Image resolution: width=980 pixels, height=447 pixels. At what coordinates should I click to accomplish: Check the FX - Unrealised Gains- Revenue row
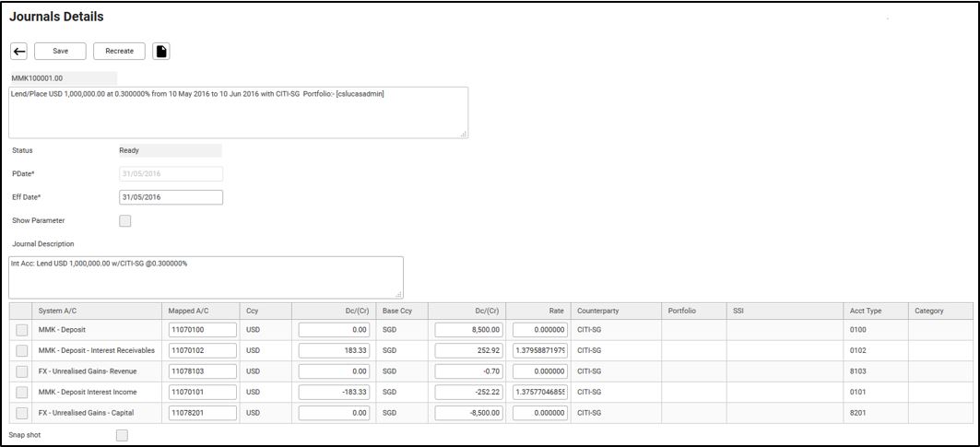pos(21,371)
